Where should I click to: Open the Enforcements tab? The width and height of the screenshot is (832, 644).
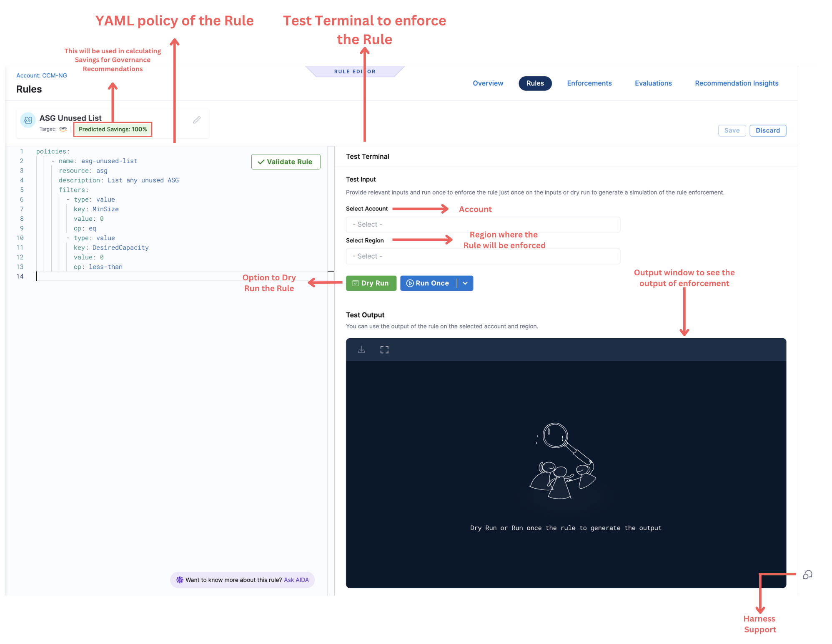pos(589,83)
